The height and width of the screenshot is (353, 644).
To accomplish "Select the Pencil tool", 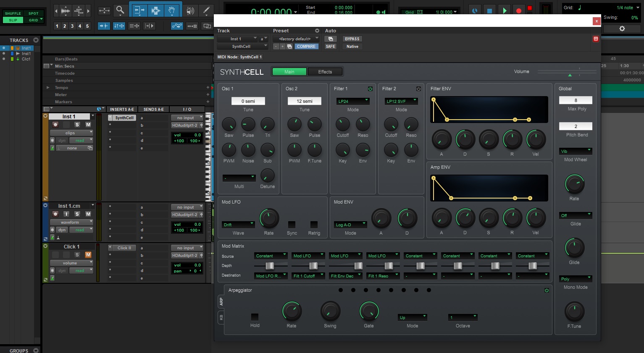I will tap(206, 10).
